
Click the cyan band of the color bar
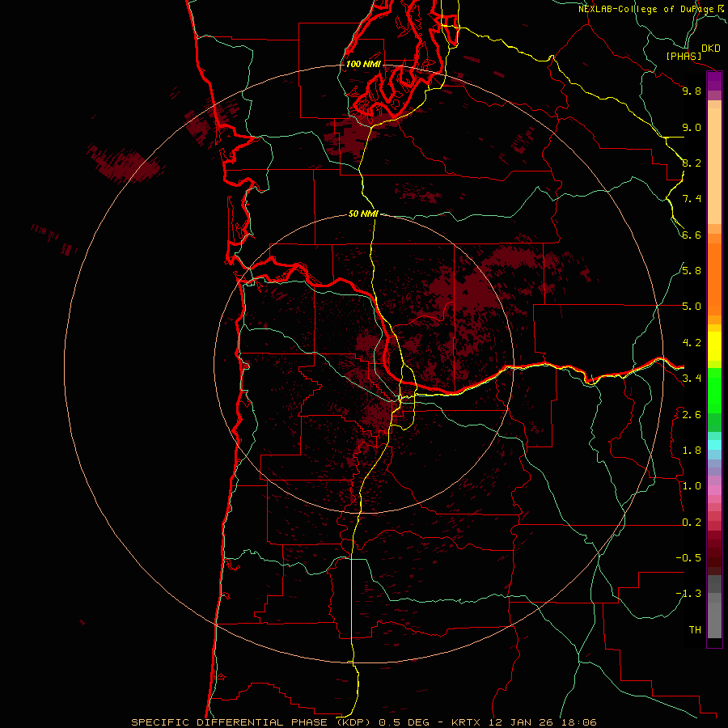pos(714,444)
